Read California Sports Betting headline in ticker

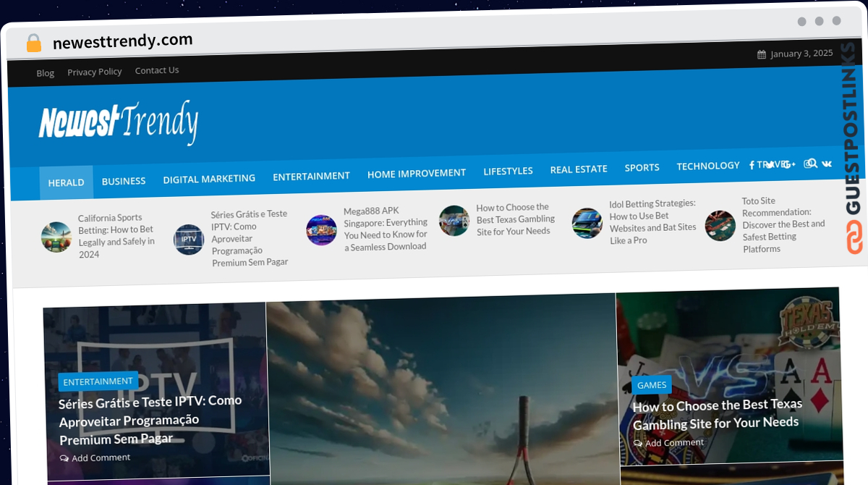tap(116, 236)
